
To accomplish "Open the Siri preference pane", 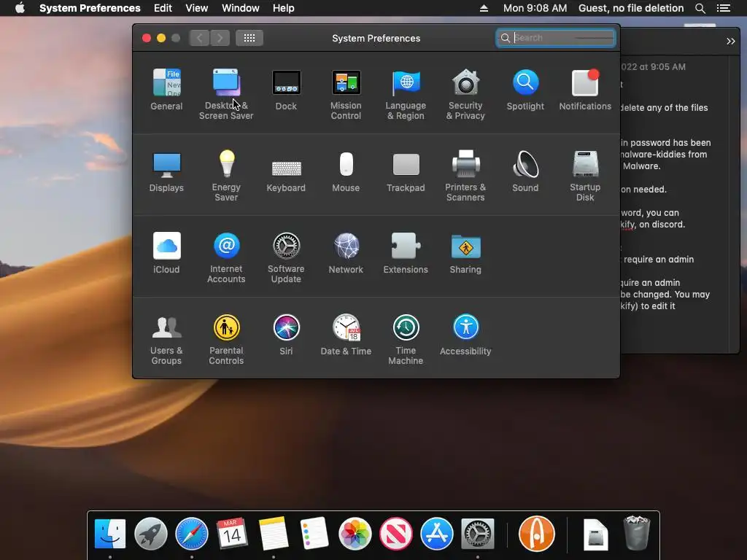I will point(286,335).
